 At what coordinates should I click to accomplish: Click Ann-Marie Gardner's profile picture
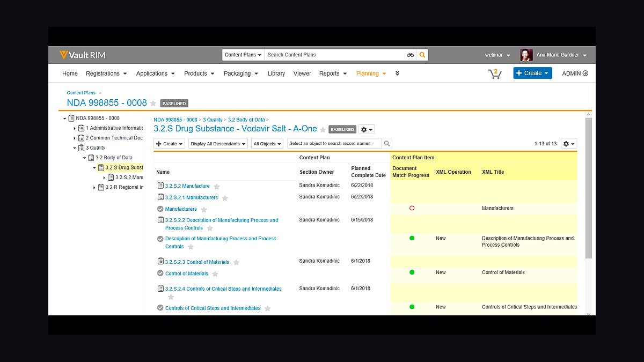click(526, 55)
